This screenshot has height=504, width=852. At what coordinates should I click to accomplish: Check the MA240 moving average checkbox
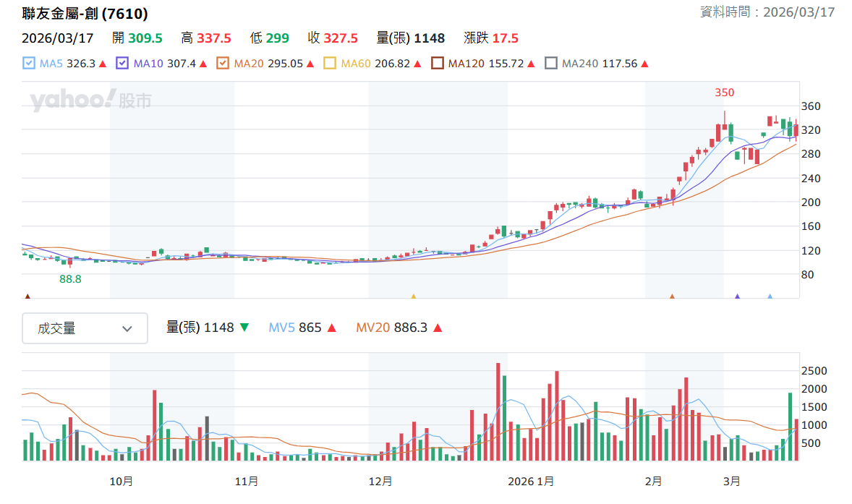pos(551,64)
